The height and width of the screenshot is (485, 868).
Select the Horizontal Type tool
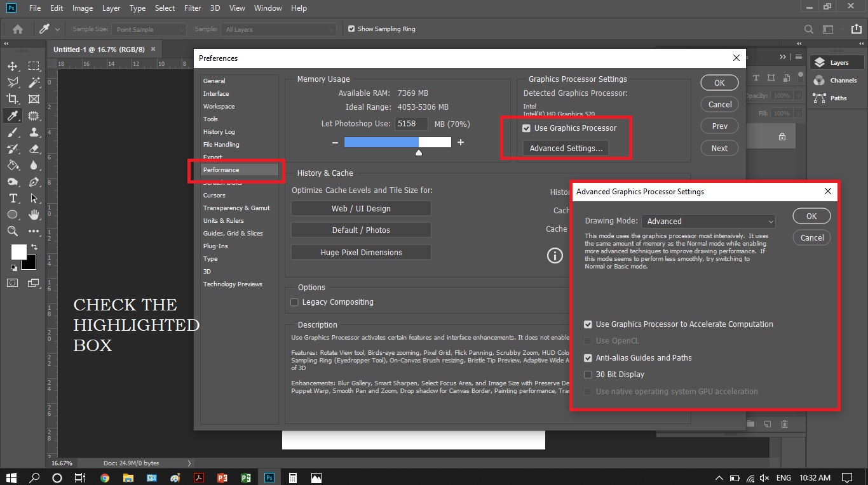13,198
